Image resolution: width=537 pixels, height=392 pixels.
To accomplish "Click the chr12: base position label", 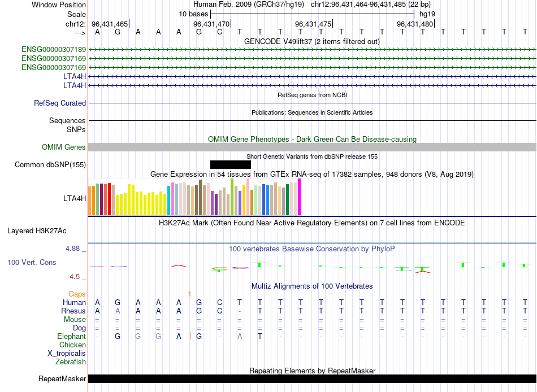I will coord(75,24).
